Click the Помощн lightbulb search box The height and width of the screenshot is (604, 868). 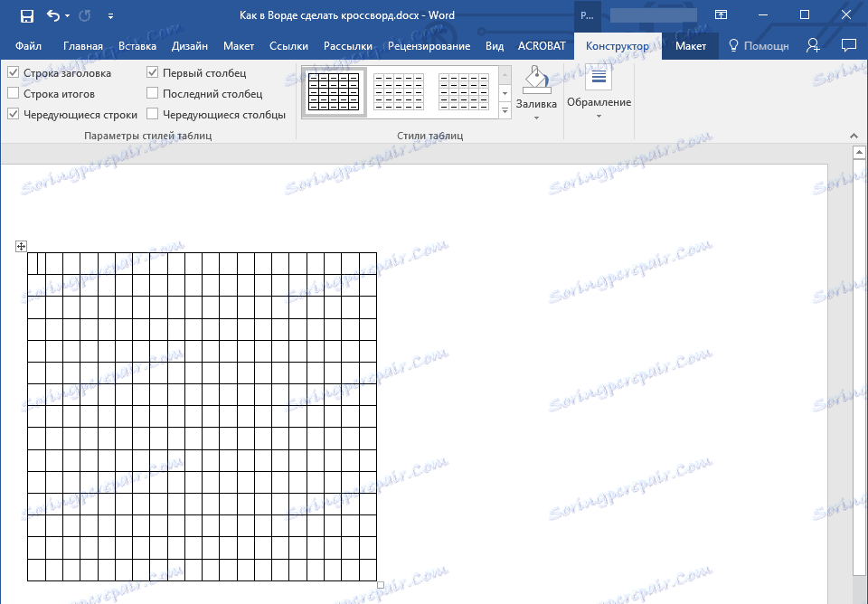click(x=759, y=46)
